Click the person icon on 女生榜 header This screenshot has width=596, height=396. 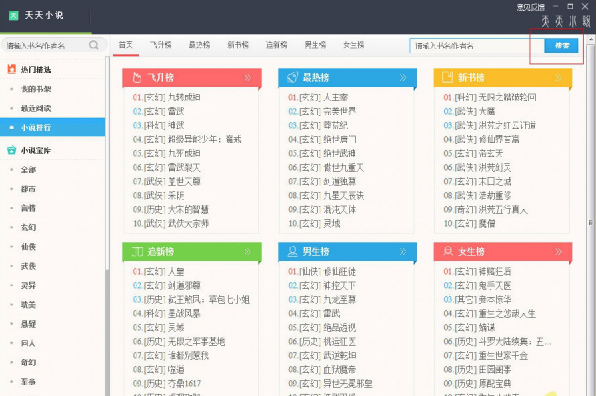click(x=448, y=251)
